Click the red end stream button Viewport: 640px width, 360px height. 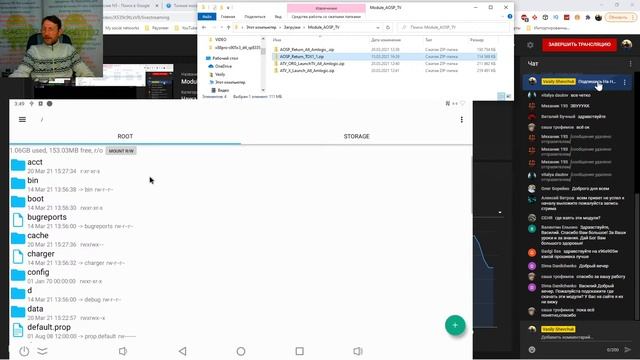click(x=579, y=44)
